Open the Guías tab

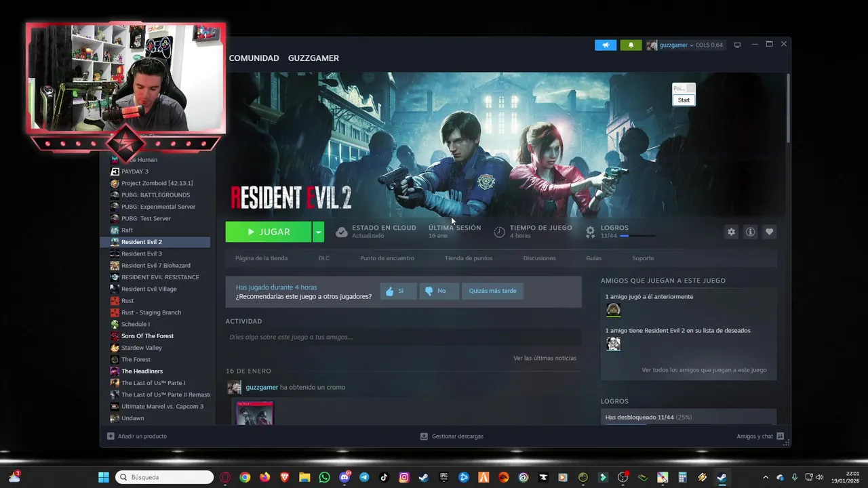click(593, 258)
